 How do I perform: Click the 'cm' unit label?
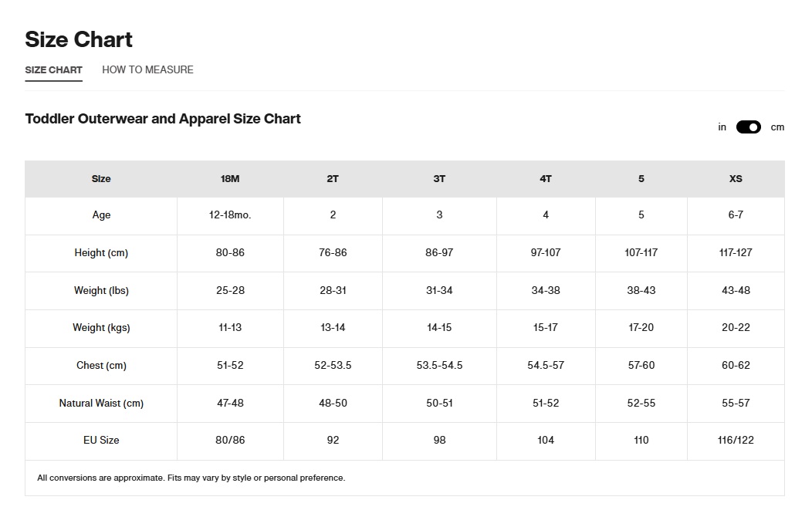click(777, 127)
